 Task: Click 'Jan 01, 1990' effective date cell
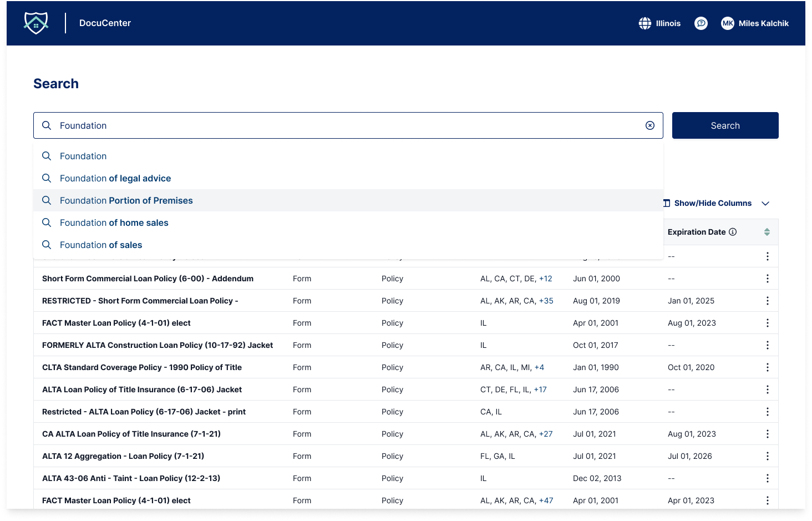tap(596, 367)
